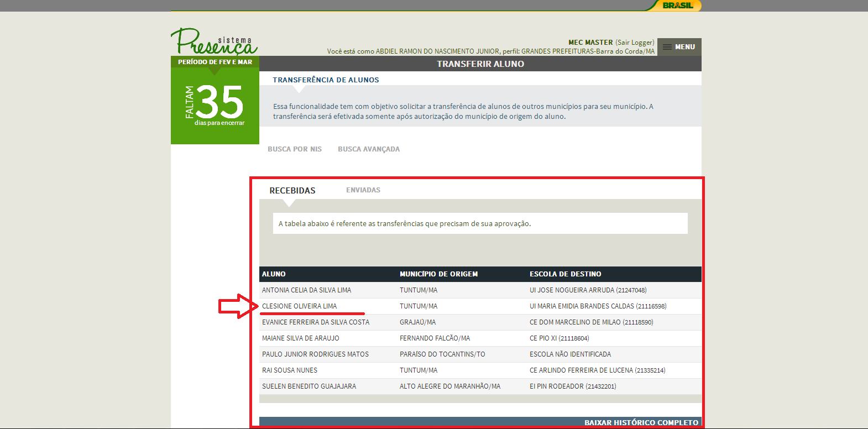The height and width of the screenshot is (429, 868).
Task: Switch to the Enviadas tab
Action: [x=363, y=190]
